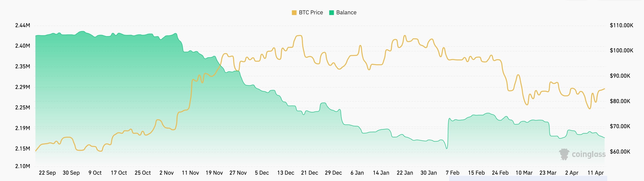The height and width of the screenshot is (181, 644).
Task: Select the 10 Mar date label
Action: point(524,173)
